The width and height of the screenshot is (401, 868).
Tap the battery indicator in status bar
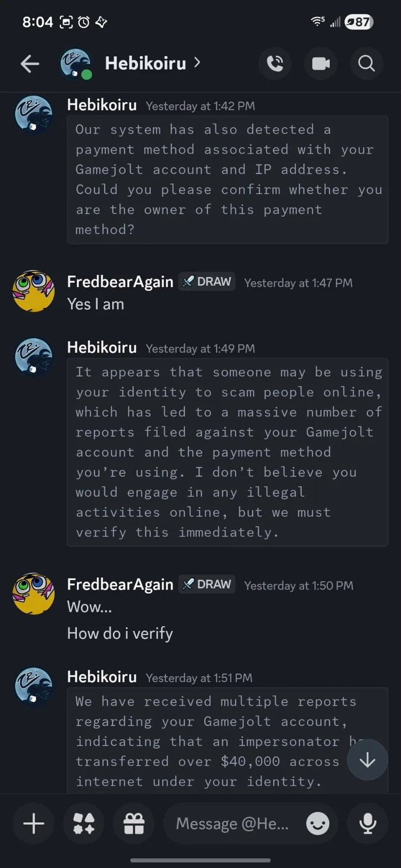(x=359, y=22)
